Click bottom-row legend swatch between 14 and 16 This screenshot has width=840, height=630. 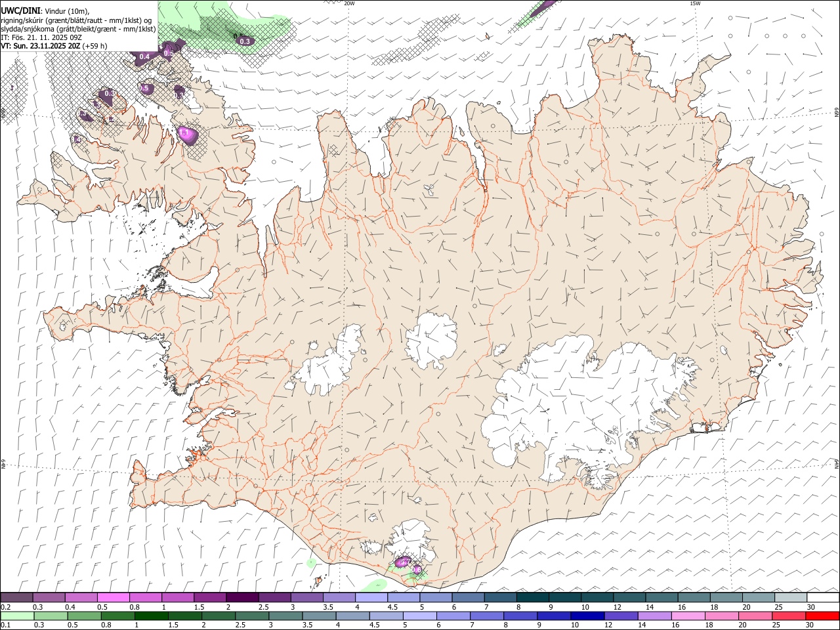click(x=654, y=616)
